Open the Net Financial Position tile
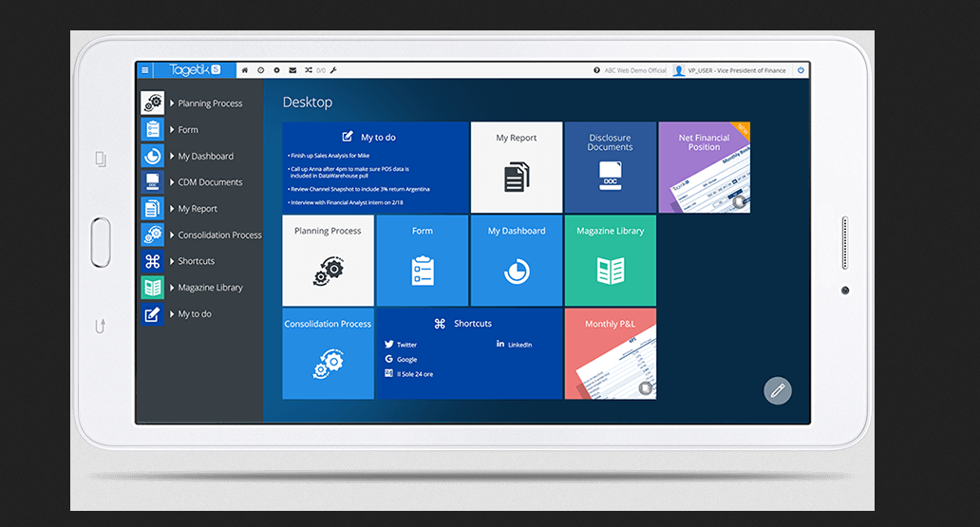980x527 pixels. point(704,167)
